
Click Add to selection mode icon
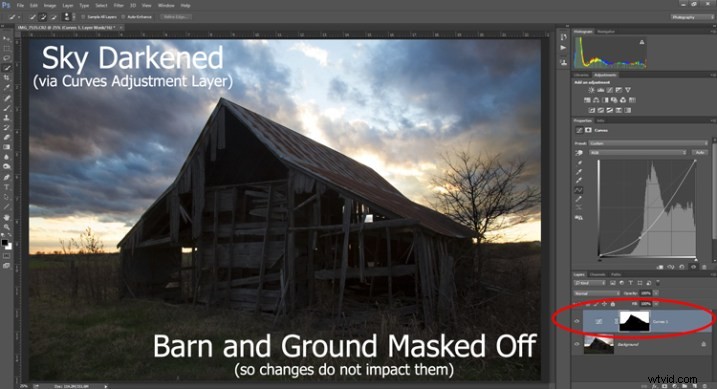43,17
